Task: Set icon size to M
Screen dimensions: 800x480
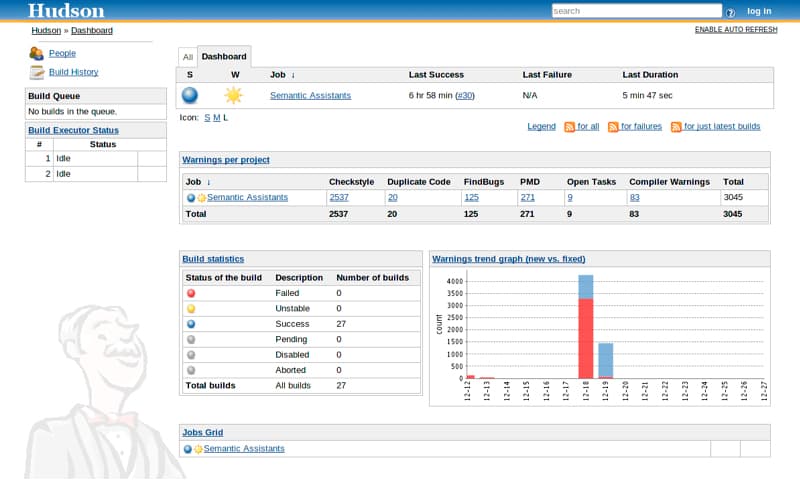Action: [217, 118]
